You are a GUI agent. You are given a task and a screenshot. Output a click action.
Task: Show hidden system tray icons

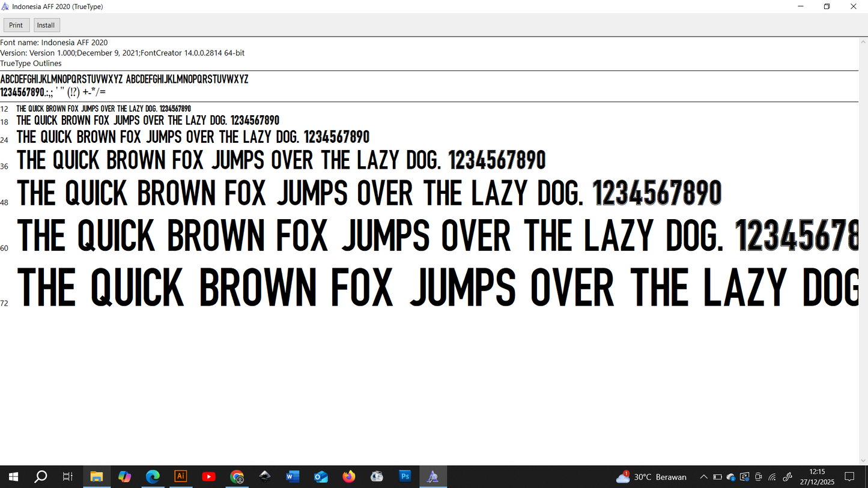click(703, 477)
